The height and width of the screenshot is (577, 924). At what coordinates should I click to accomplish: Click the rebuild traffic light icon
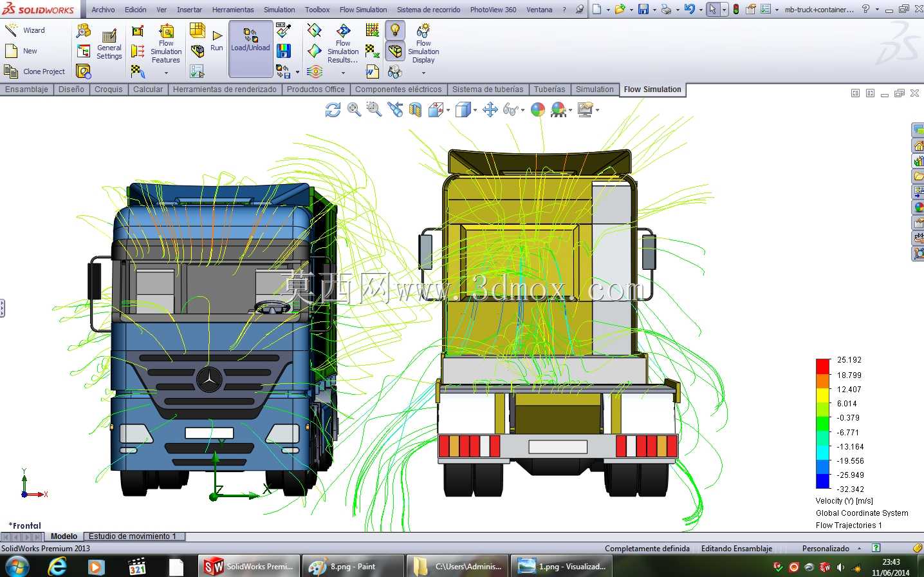(736, 9)
